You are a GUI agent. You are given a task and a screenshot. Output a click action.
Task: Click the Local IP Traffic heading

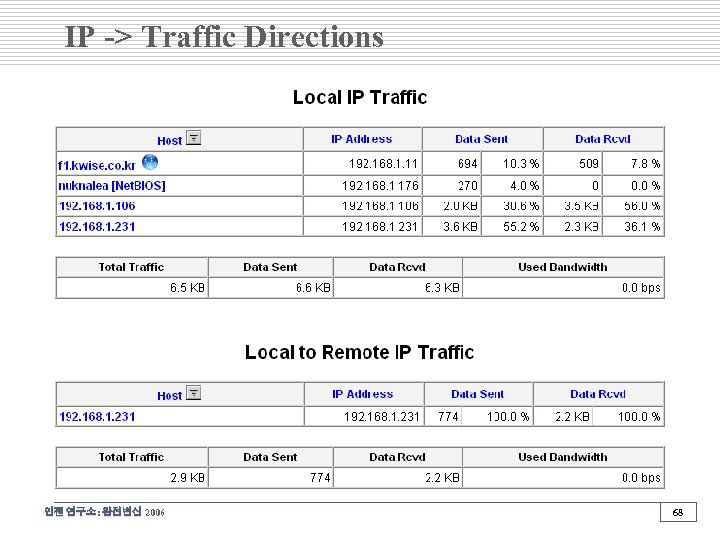pyautogui.click(x=360, y=97)
